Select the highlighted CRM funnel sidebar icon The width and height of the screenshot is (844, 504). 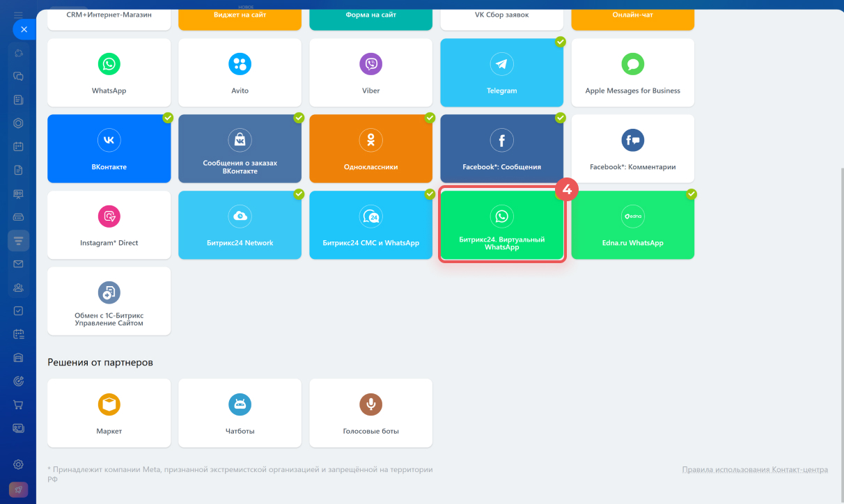[x=19, y=240]
